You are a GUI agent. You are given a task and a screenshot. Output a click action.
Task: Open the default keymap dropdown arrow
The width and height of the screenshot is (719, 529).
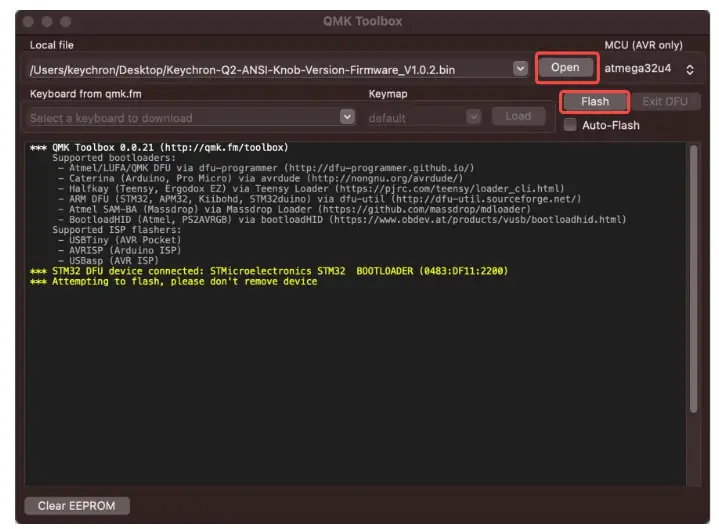(473, 117)
